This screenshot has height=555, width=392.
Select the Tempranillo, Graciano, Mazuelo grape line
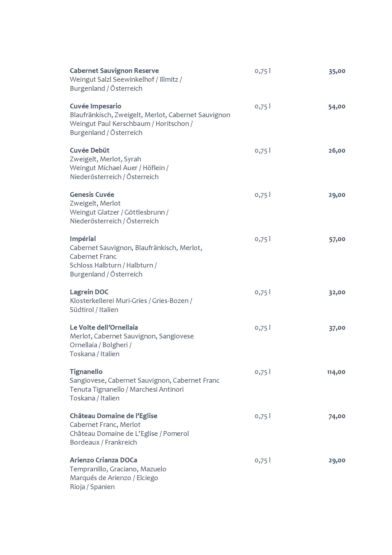(x=118, y=469)
